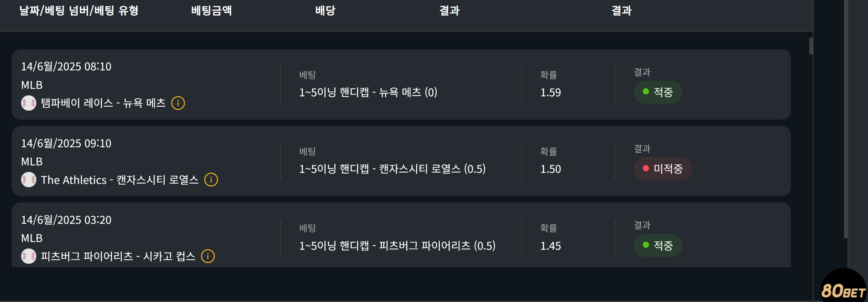Screen dimensions: 868x302
Task: Click baseball icon beside 탬파베이 레이스
Action: click(29, 103)
